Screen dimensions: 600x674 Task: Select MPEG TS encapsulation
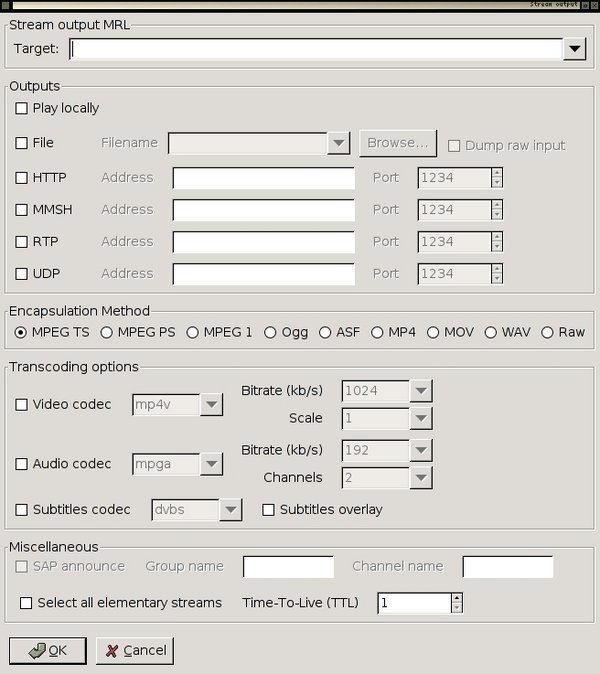(x=21, y=332)
